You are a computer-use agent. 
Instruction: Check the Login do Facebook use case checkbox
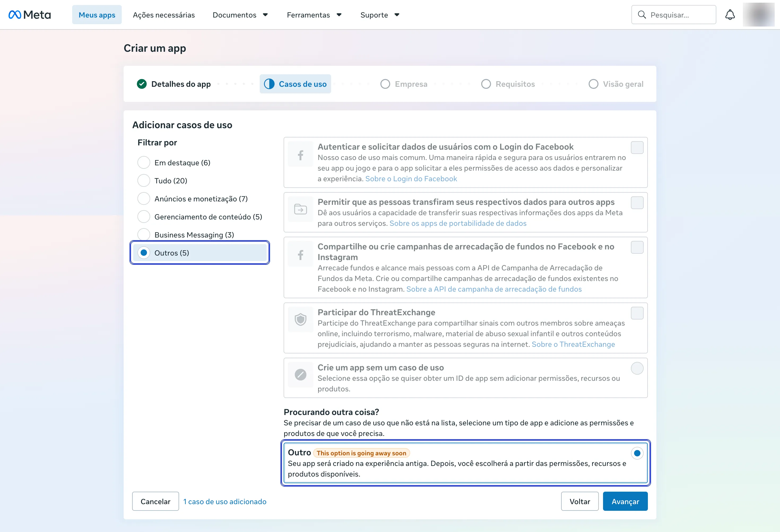(637, 147)
